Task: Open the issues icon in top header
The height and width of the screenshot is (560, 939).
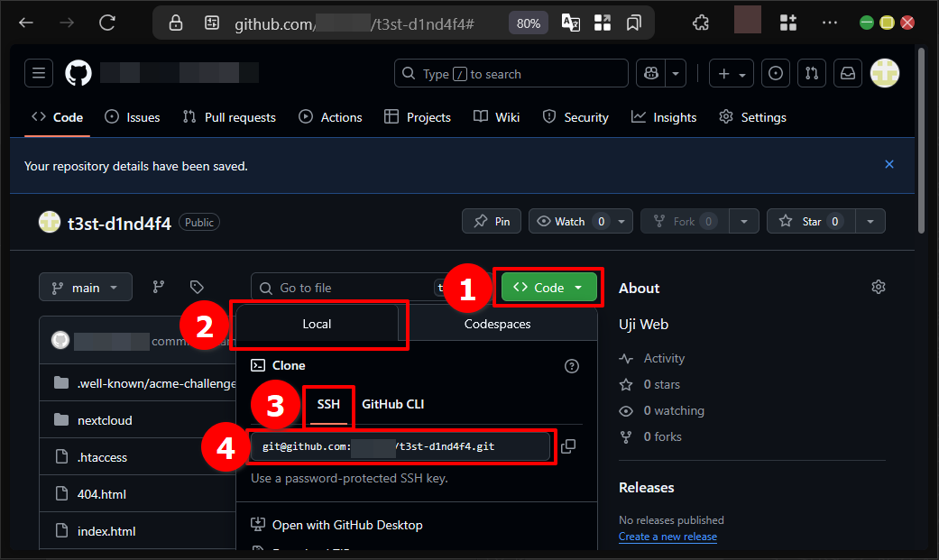Action: coord(776,74)
